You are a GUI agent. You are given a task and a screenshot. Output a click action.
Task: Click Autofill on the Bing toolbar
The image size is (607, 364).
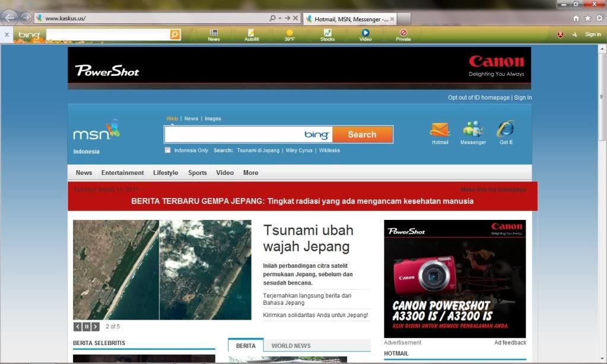pyautogui.click(x=252, y=35)
